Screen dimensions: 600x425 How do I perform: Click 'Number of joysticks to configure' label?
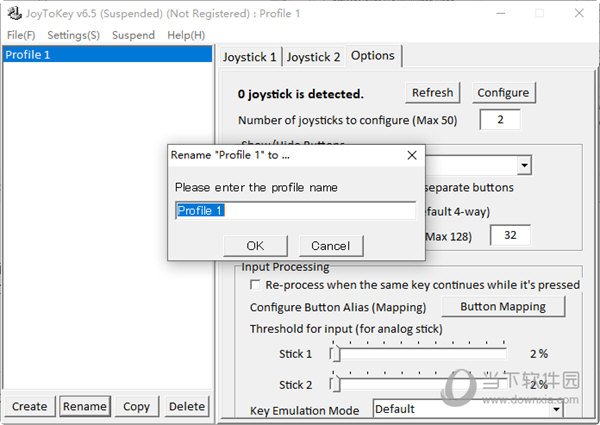(x=347, y=120)
